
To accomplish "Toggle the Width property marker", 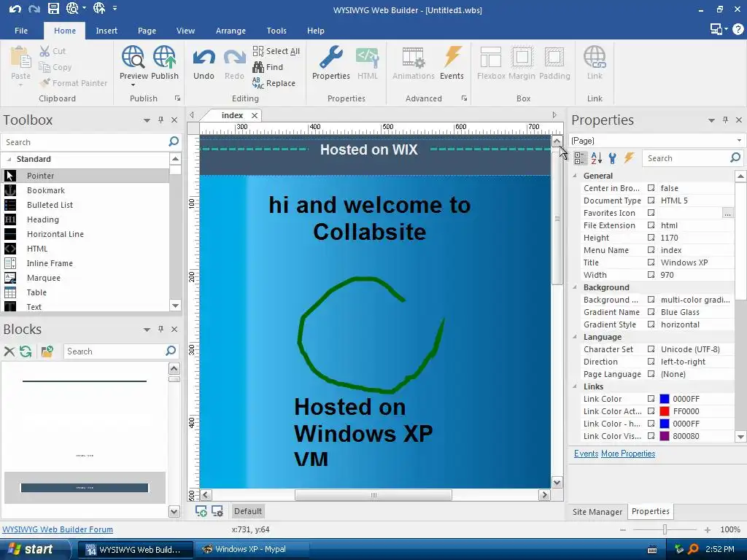I will [651, 275].
